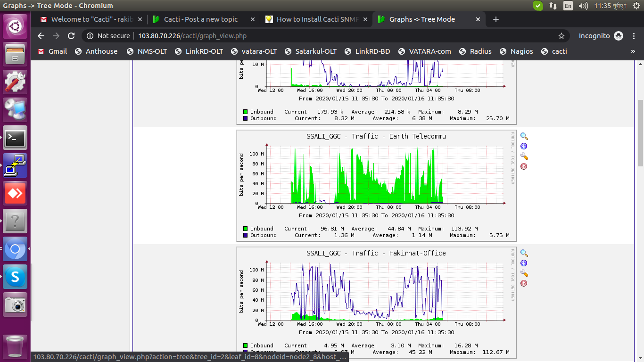Open the LinkRD-OLT bookmark
The image size is (644, 362).
(x=198, y=51)
